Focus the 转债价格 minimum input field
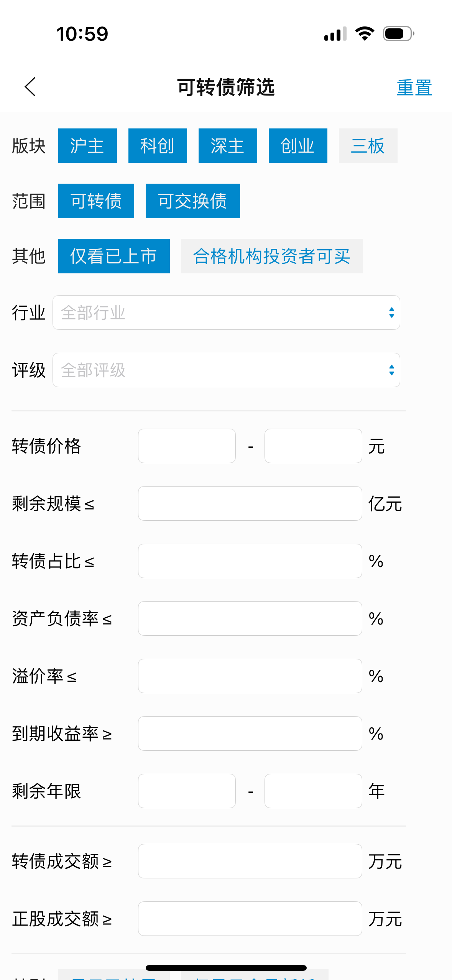This screenshot has height=980, width=452. (187, 446)
